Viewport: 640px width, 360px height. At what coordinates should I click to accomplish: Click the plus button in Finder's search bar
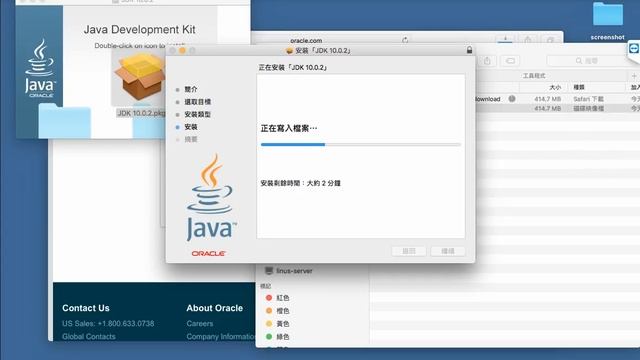click(x=634, y=76)
